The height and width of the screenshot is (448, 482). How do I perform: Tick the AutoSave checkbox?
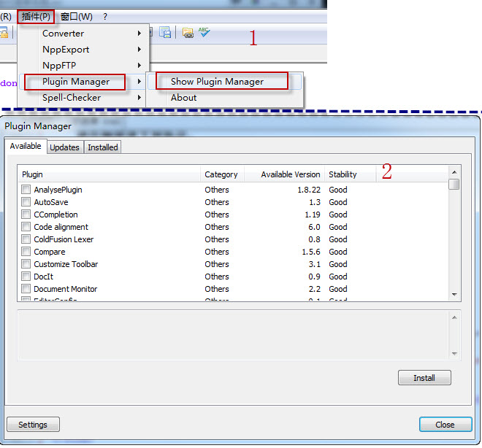point(26,201)
